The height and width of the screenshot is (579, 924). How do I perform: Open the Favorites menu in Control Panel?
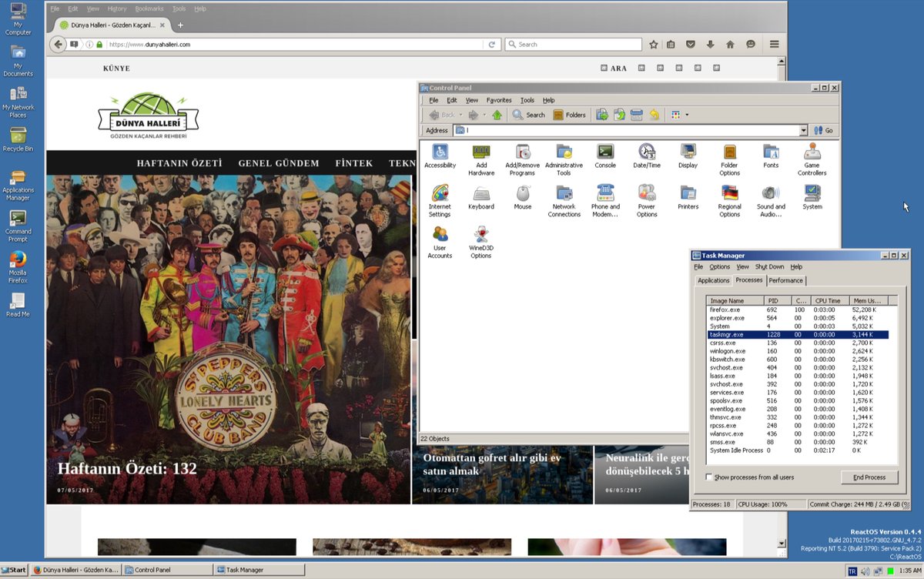click(x=498, y=100)
